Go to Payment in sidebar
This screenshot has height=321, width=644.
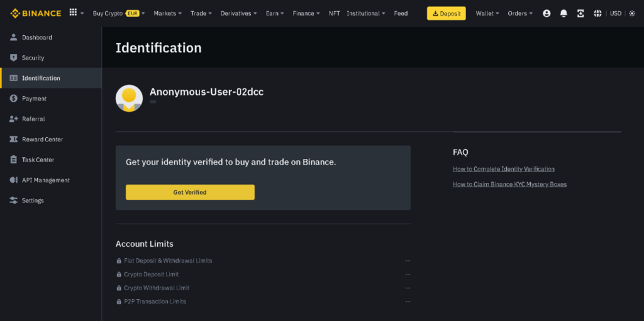pos(51,99)
